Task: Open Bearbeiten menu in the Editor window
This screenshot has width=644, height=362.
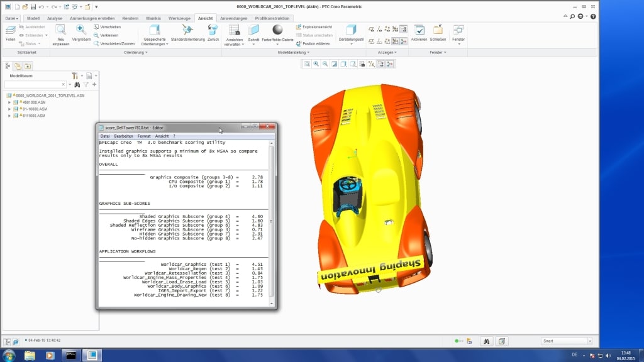Action: click(123, 136)
